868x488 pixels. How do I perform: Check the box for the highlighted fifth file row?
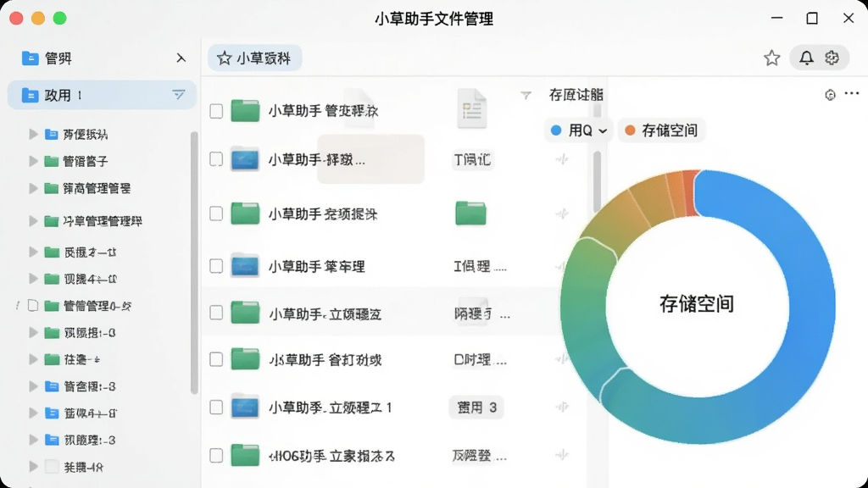click(216, 313)
